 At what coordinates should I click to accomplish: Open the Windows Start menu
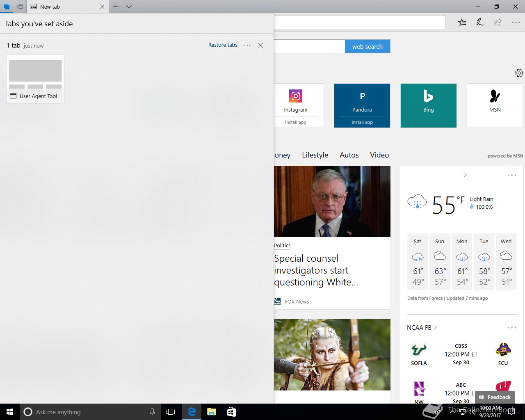pyautogui.click(x=10, y=412)
